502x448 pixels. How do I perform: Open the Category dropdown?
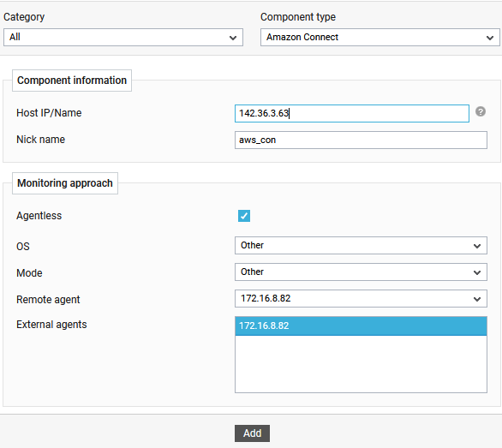point(123,38)
